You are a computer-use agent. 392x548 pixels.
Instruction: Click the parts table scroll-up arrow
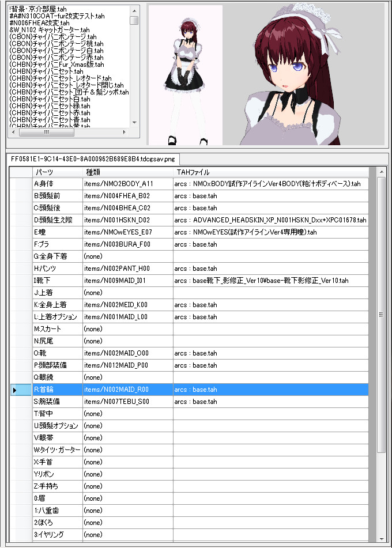[x=381, y=172]
